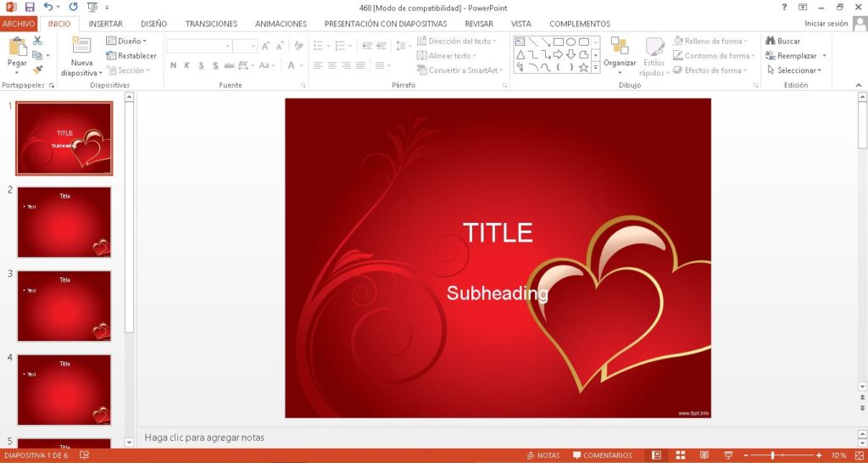Clear all formatting icon
868x463 pixels.
click(x=298, y=46)
